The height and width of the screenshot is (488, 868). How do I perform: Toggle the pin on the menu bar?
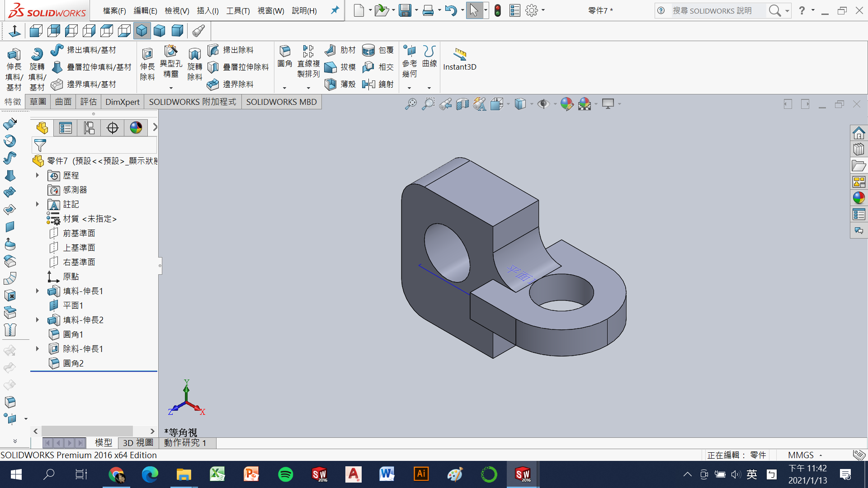(335, 10)
